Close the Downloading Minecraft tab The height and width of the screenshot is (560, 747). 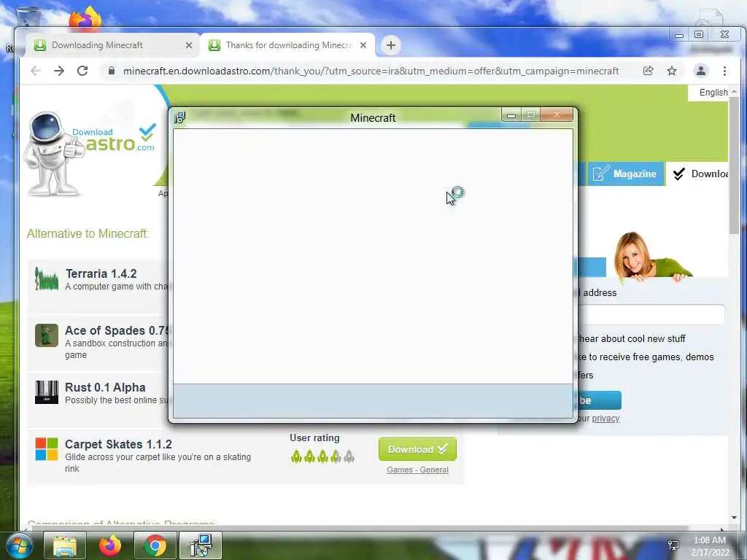(x=189, y=45)
